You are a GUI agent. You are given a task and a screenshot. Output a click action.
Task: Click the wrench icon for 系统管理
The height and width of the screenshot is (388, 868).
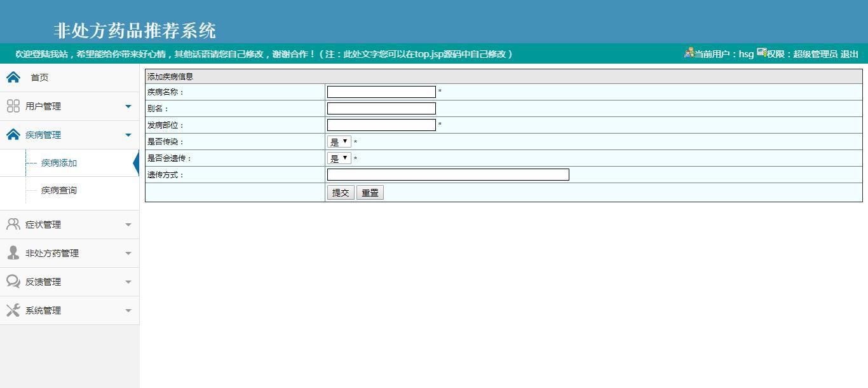[13, 310]
